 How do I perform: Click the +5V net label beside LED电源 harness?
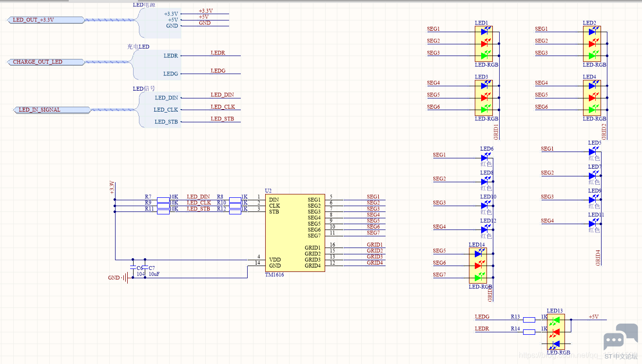pyautogui.click(x=204, y=17)
